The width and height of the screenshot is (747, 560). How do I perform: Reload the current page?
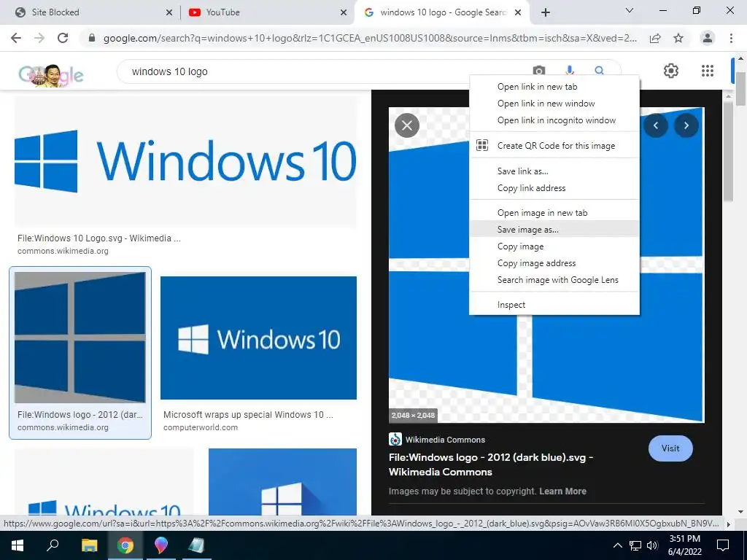[63, 38]
